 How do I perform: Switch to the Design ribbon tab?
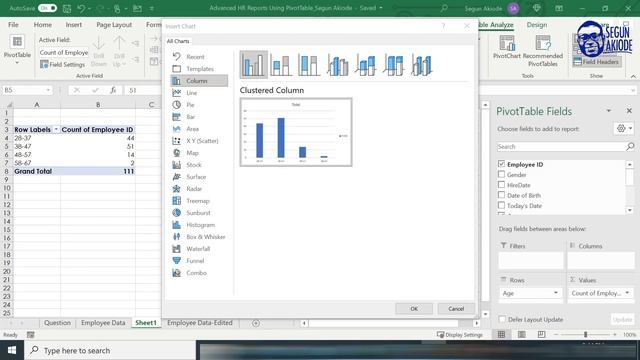click(537, 25)
